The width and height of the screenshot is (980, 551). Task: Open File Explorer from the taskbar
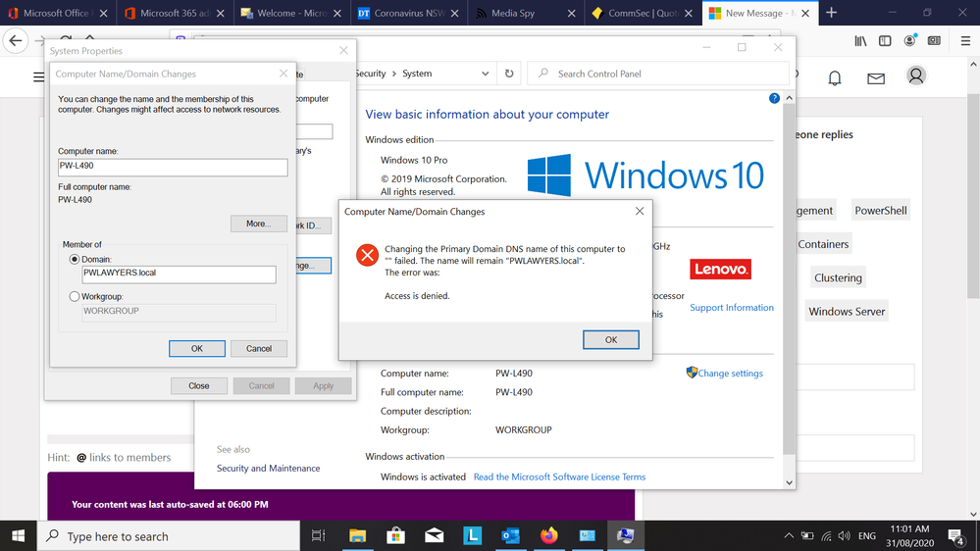tap(357, 536)
